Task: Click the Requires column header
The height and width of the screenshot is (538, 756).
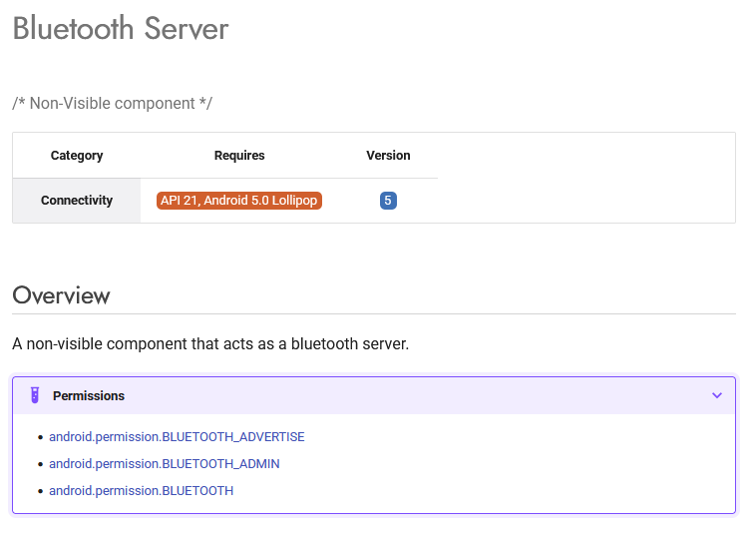Action: (x=239, y=156)
